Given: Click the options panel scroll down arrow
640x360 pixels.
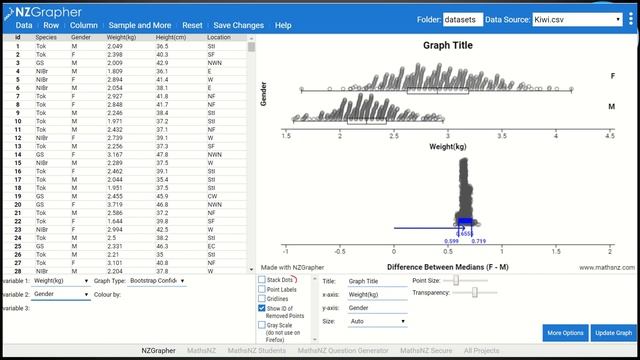Looking at the screenshot, I should [x=315, y=339].
